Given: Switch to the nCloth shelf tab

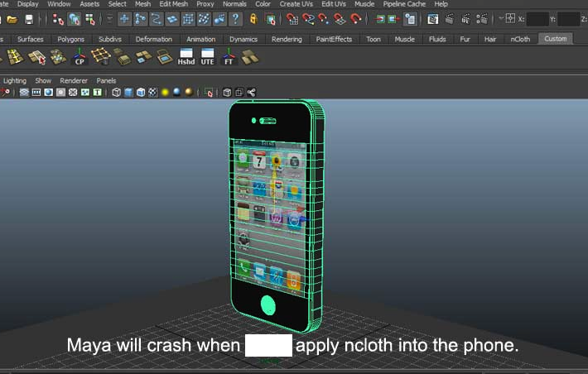Looking at the screenshot, I should [520, 39].
